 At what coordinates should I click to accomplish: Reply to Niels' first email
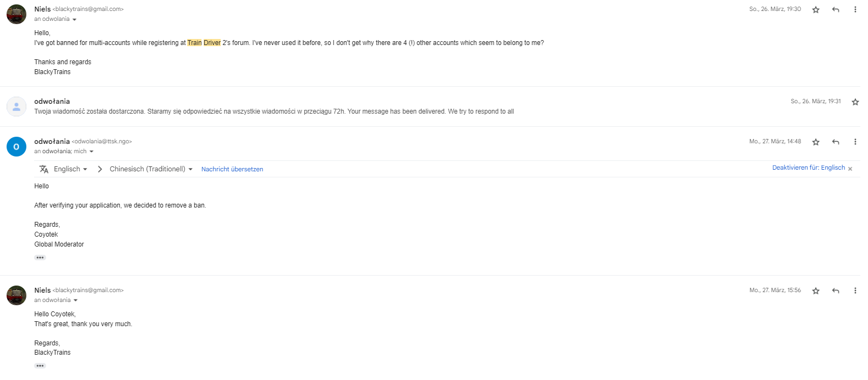836,10
